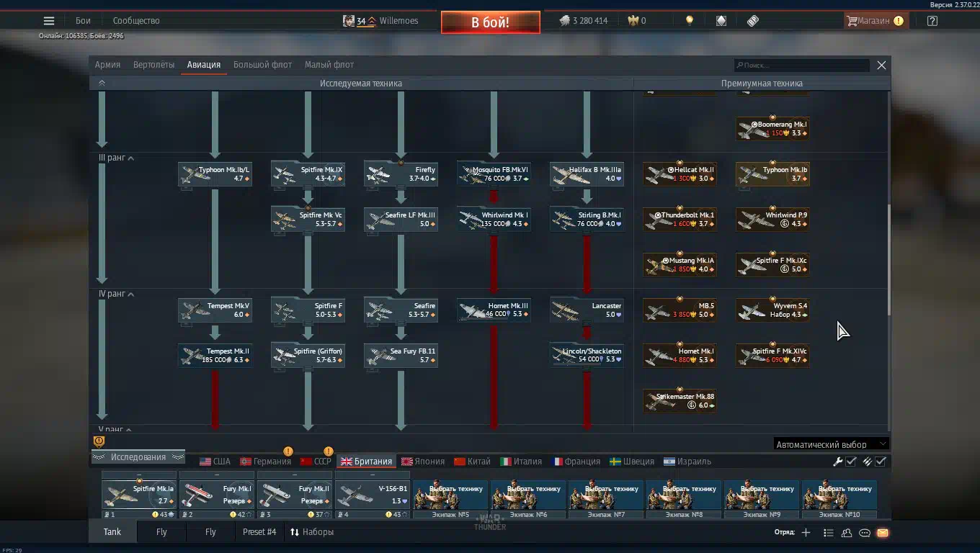Close the research tree window

881,65
